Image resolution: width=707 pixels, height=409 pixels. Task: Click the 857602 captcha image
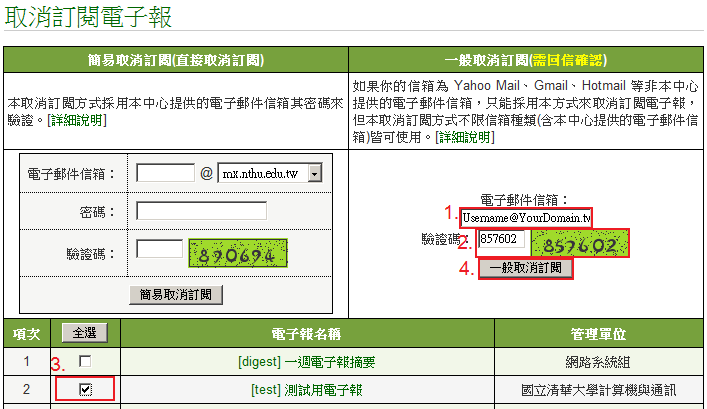[580, 243]
